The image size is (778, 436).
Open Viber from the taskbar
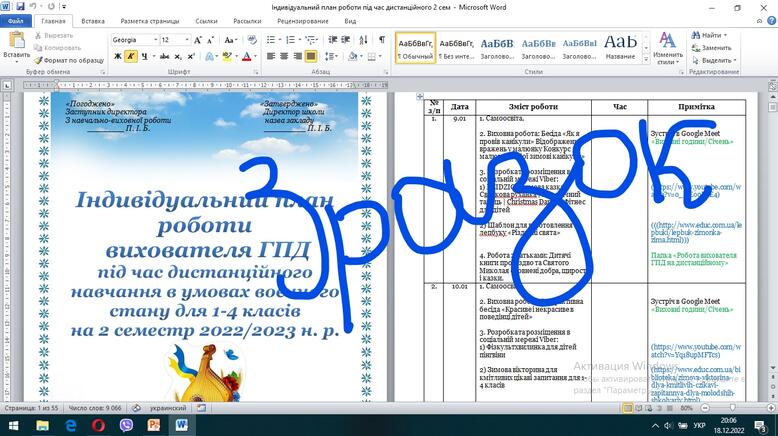(126, 425)
